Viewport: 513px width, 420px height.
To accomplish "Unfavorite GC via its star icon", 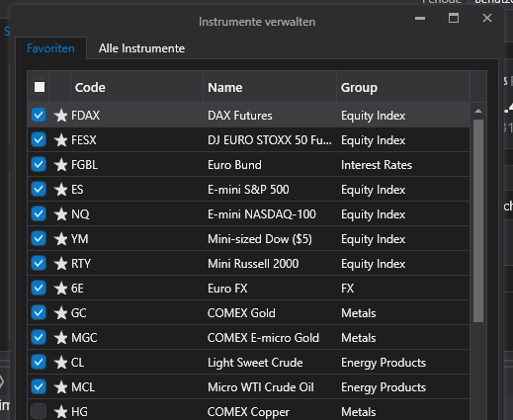I will click(x=61, y=313).
